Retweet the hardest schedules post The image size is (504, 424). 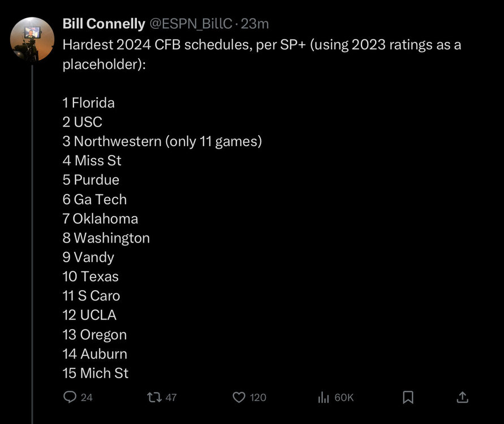coord(153,397)
